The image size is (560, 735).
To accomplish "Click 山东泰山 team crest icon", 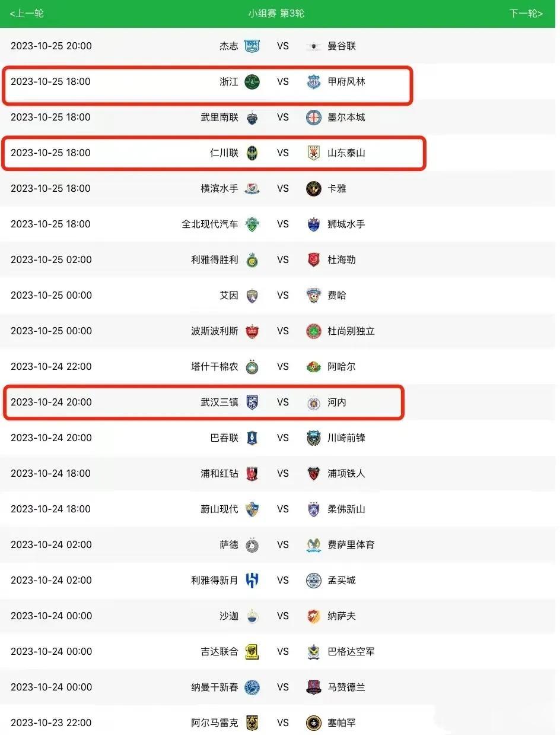I will click(x=314, y=153).
